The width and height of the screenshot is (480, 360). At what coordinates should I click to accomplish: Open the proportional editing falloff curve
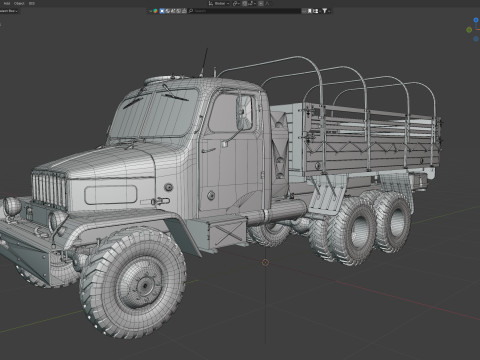pos(267,3)
